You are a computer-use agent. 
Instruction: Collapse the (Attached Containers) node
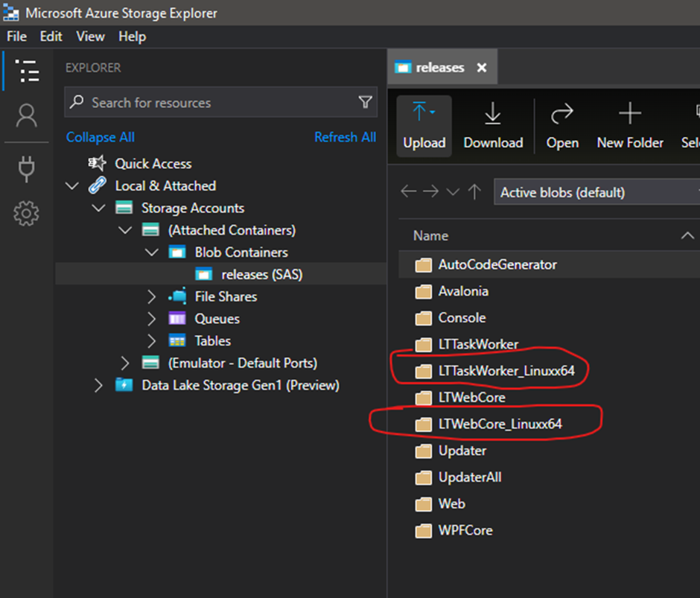point(125,230)
